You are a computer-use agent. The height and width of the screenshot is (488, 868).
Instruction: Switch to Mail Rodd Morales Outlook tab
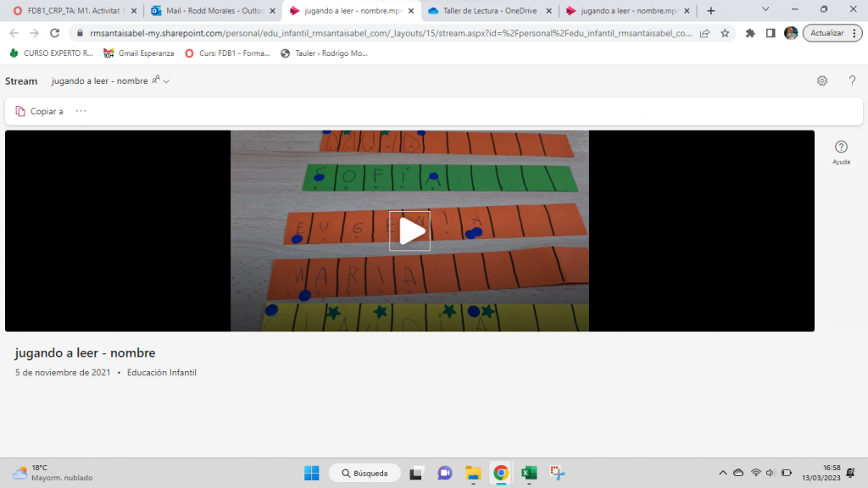pos(210,11)
